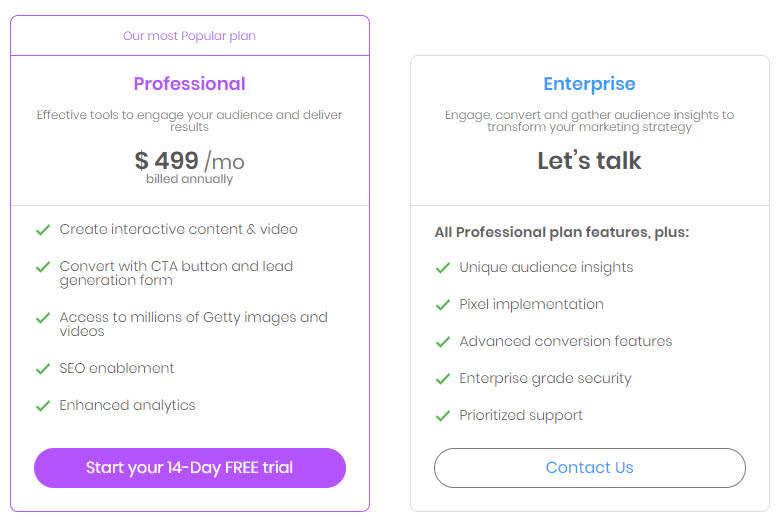The image size is (781, 521).
Task: Click the checkmark next to Advanced conversion features
Action: coord(443,342)
